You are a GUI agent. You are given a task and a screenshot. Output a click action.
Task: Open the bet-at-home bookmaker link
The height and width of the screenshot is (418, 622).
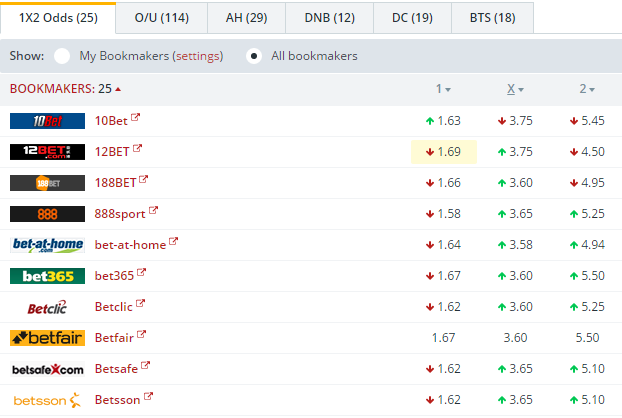(x=130, y=245)
